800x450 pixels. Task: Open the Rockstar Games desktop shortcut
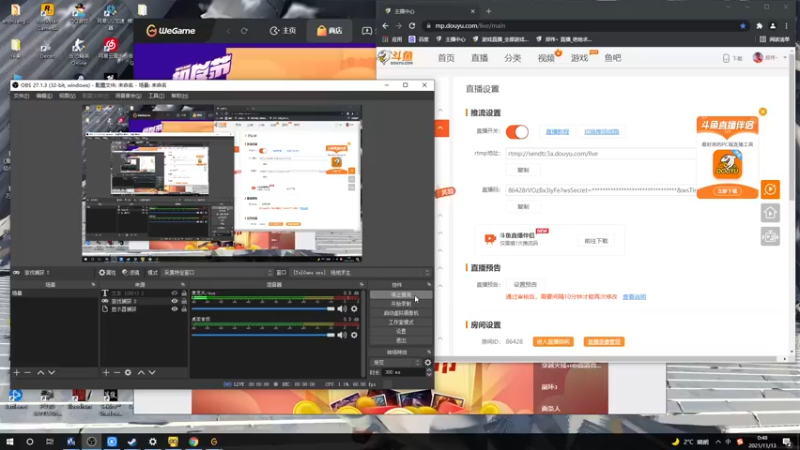point(47,16)
